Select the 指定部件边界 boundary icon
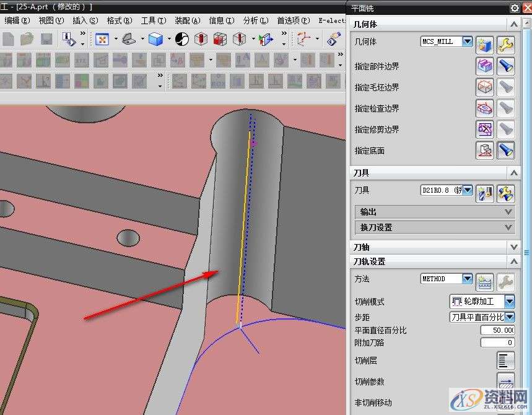 click(485, 66)
